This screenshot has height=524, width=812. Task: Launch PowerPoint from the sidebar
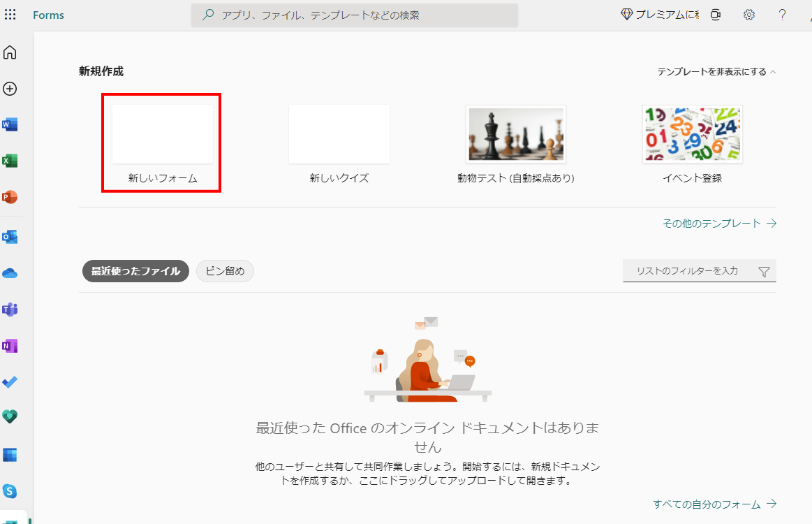point(10,197)
